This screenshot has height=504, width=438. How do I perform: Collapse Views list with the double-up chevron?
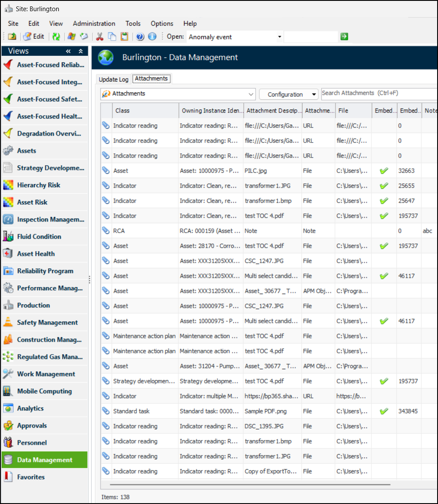pos(81,51)
